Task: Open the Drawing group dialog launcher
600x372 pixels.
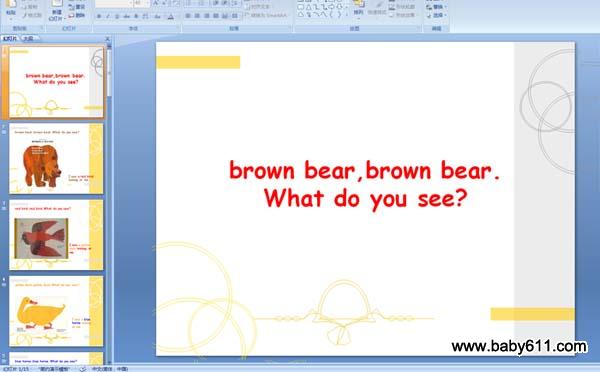Action: 419,28
